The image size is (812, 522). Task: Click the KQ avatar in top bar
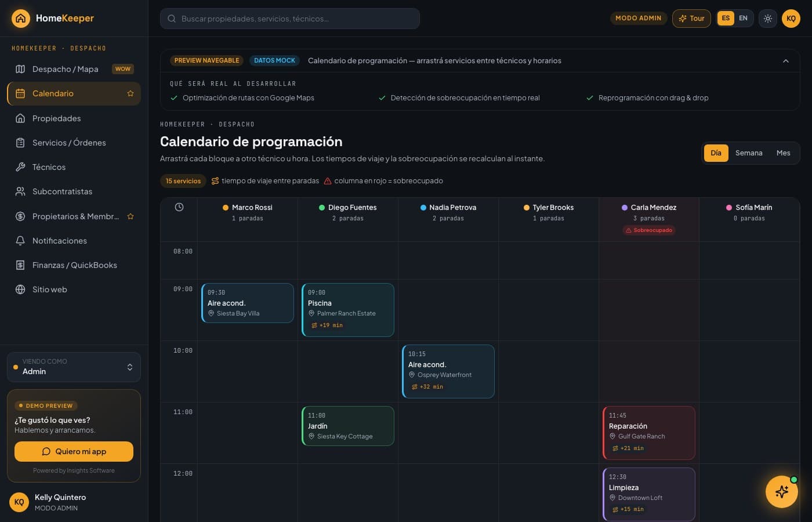point(791,19)
